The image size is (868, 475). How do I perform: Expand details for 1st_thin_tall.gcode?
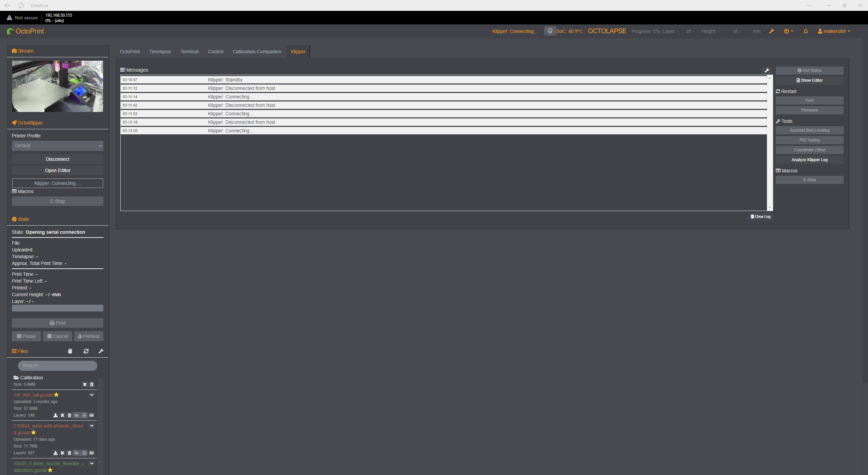coord(92,395)
